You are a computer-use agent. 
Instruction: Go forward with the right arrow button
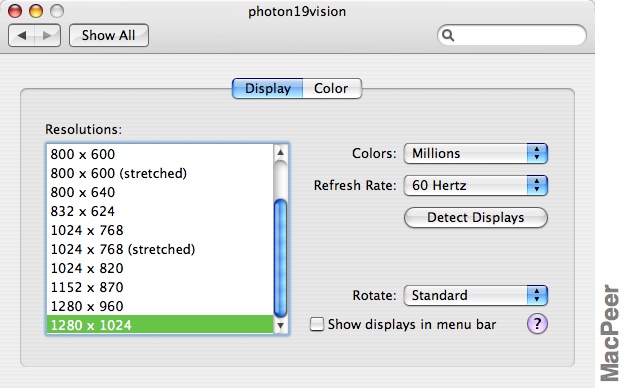point(47,35)
